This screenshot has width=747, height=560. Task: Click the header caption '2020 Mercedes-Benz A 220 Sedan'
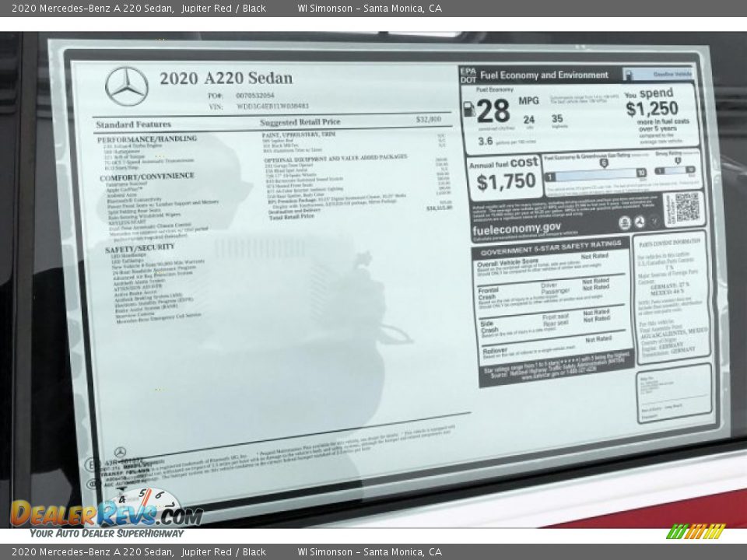click(x=93, y=8)
